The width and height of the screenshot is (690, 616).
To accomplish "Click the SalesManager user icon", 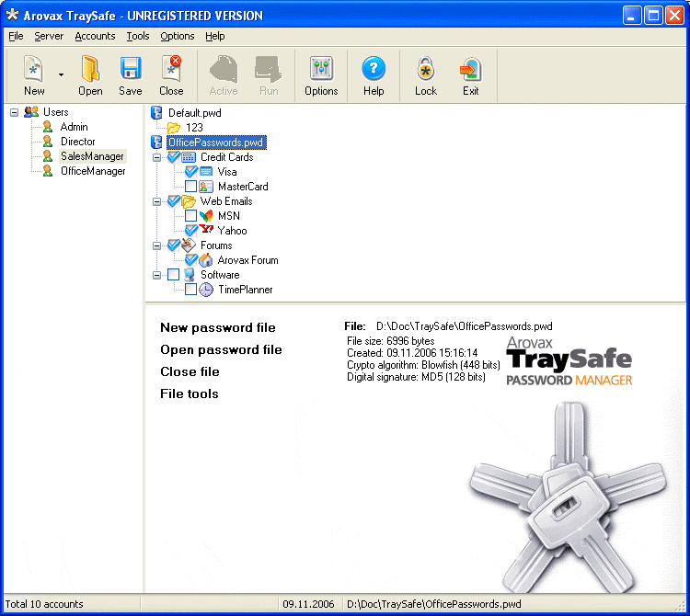I will point(48,156).
